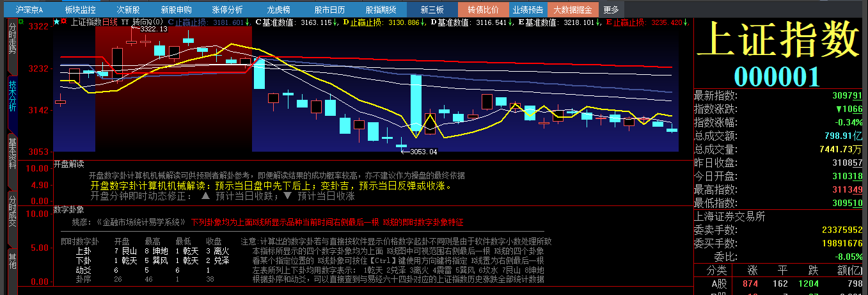
Task: Click the 3322.13 high price marker
Action: pyautogui.click(x=154, y=29)
